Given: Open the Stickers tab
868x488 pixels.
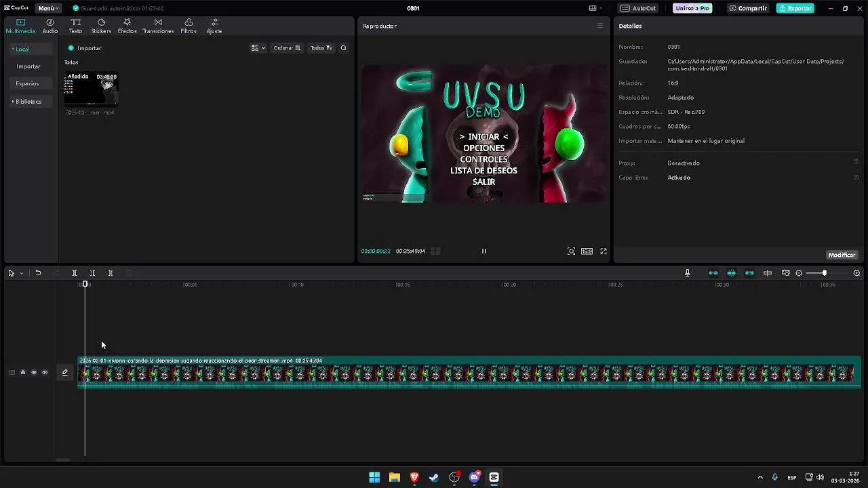Looking at the screenshot, I should (x=101, y=26).
